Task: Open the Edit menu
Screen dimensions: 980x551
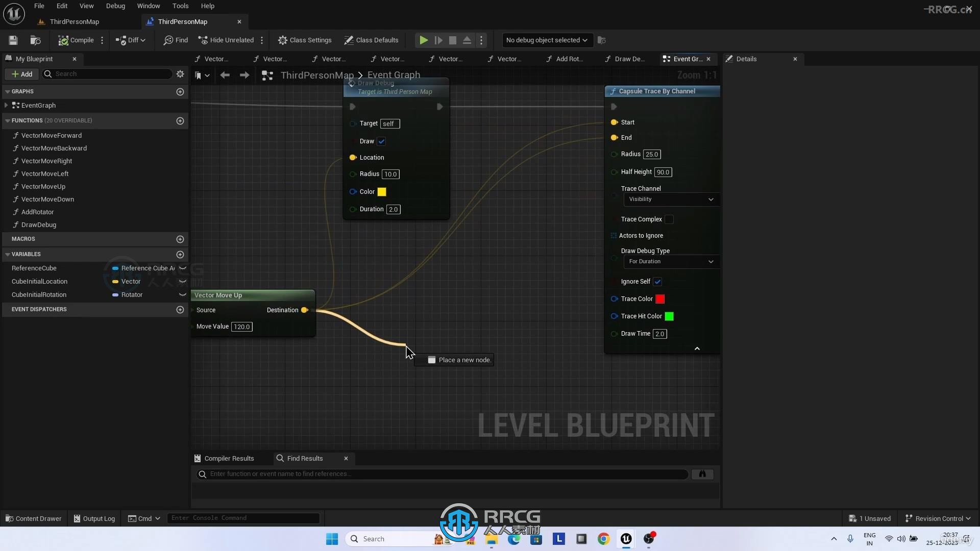Action: (x=62, y=6)
